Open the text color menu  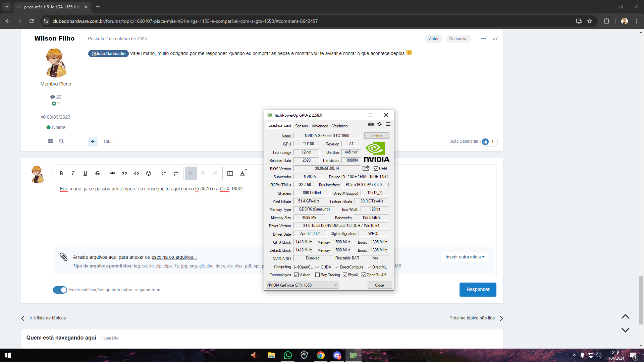243,173
